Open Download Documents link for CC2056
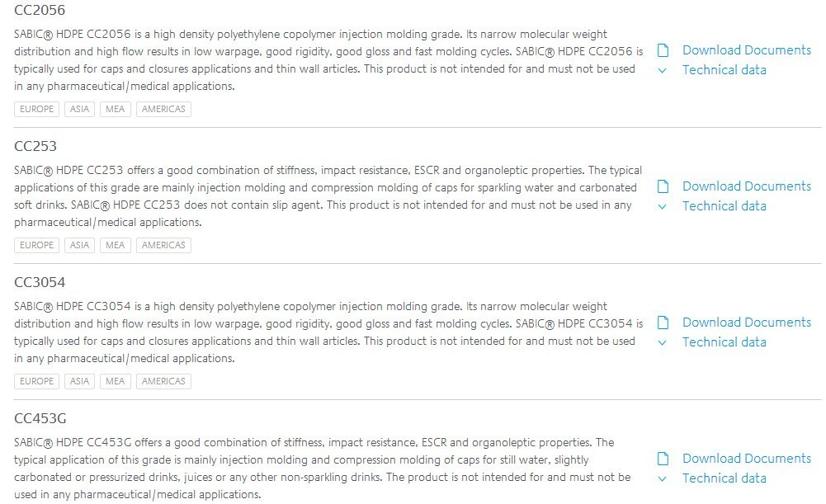The height and width of the screenshot is (504, 826). point(747,50)
